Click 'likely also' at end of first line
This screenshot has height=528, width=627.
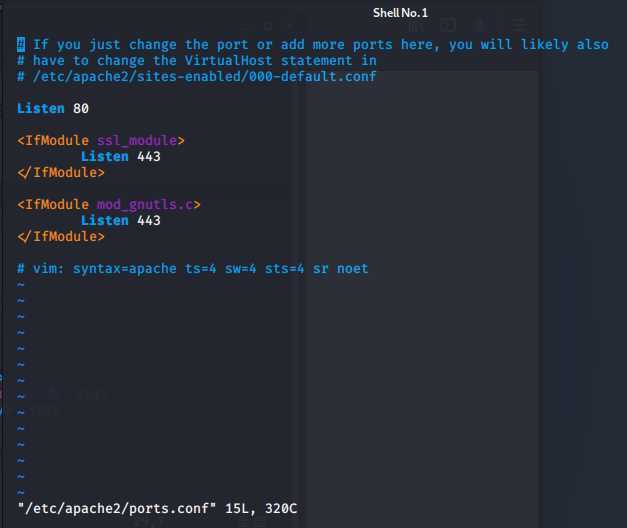(564, 44)
